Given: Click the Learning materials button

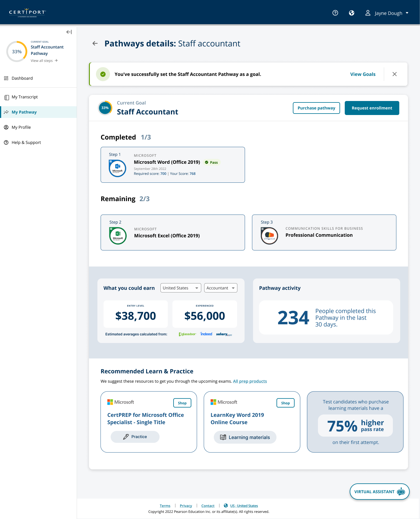Looking at the screenshot, I should 245,437.
